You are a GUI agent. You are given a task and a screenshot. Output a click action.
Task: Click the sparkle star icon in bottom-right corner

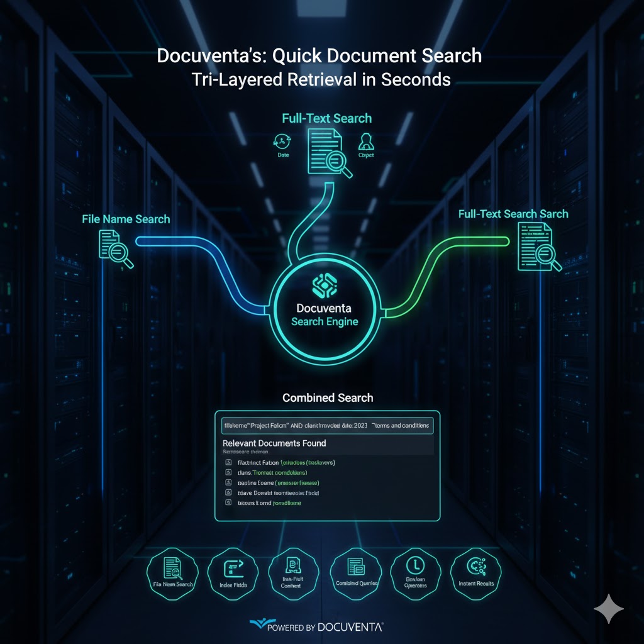coord(609,609)
